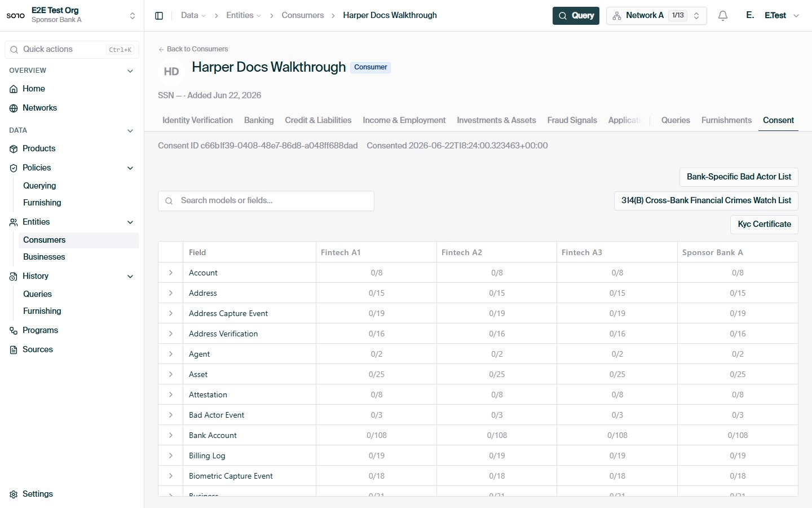Open the Entities breadcrumb dropdown
812x508 pixels.
[244, 15]
